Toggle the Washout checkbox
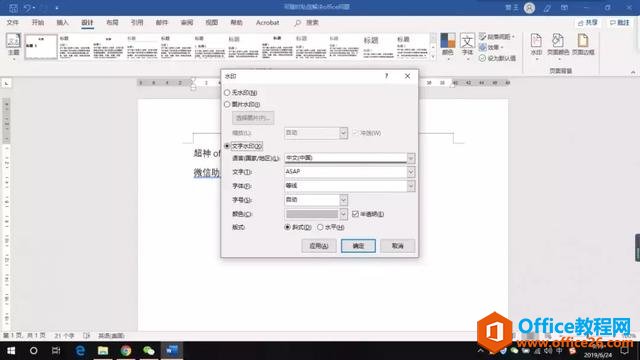 pyautogui.click(x=355, y=133)
